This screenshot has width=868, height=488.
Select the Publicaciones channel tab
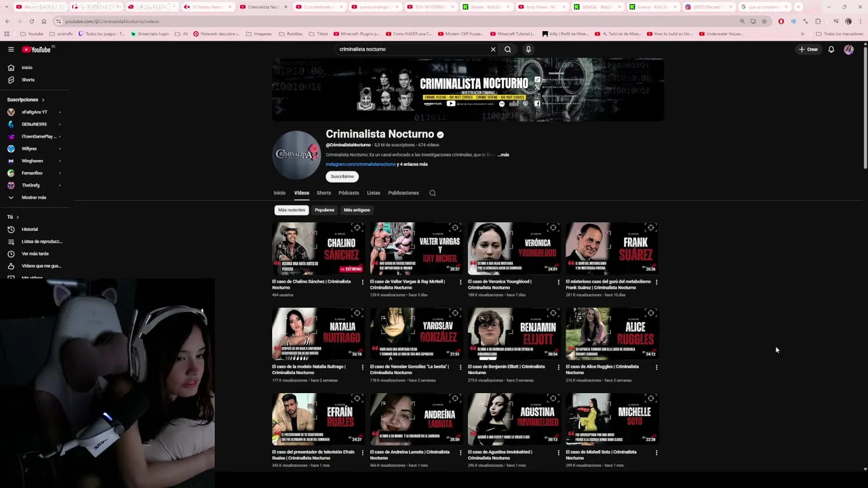(403, 193)
